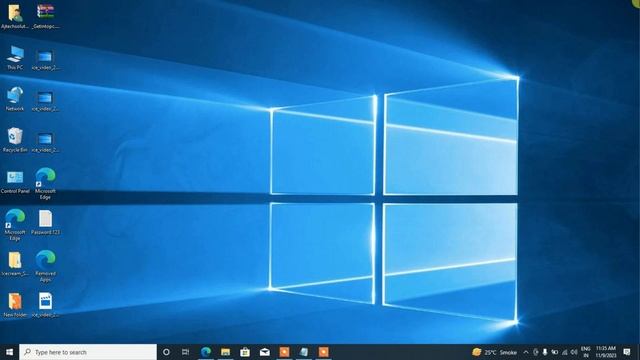Select the Removed Apps Edge icon
Screen dimensions: 640x360
click(45, 266)
